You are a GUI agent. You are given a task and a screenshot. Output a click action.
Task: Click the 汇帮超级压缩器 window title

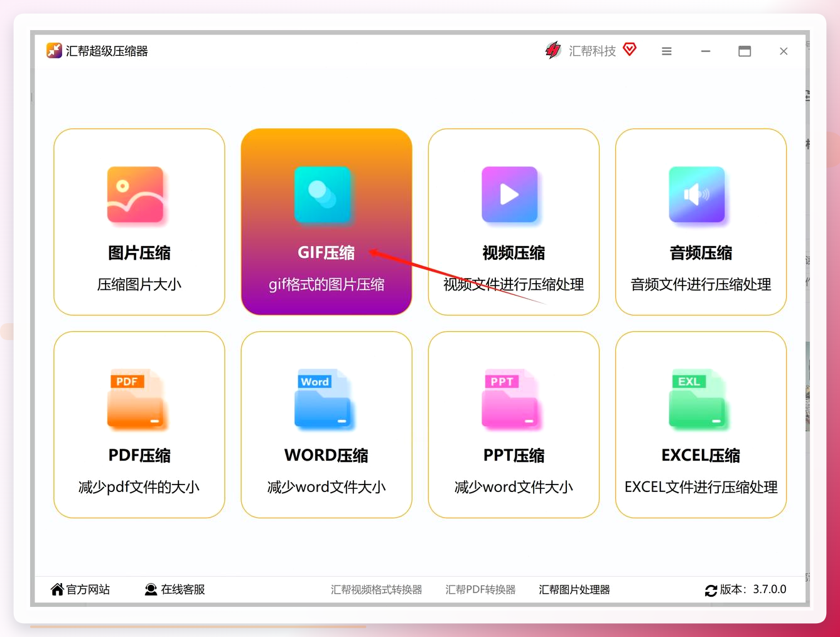coord(107,51)
